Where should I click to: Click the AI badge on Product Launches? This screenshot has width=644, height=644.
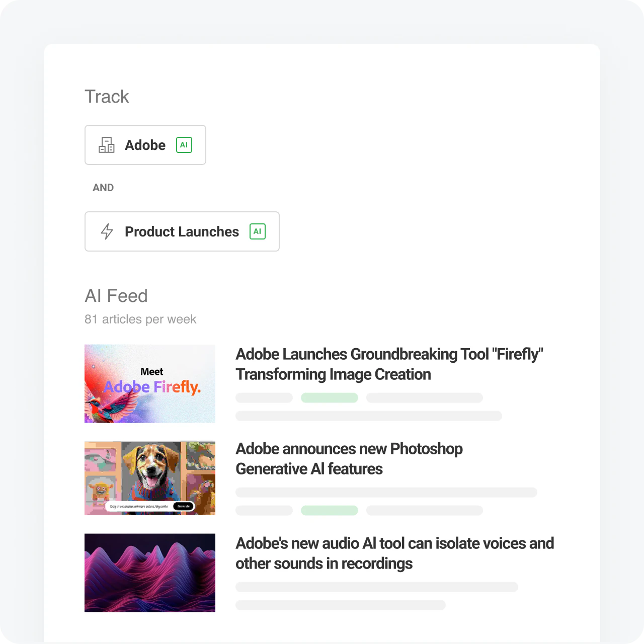(x=257, y=231)
